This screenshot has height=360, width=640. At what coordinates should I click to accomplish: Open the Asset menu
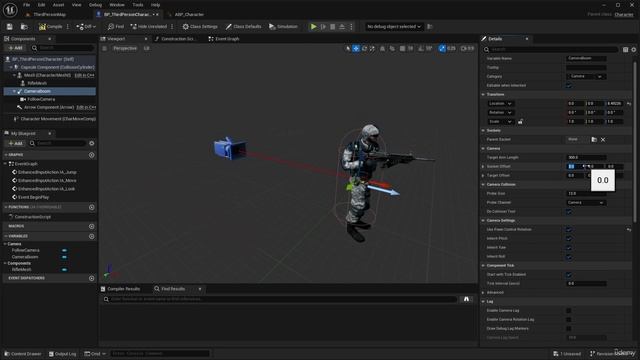point(58,5)
